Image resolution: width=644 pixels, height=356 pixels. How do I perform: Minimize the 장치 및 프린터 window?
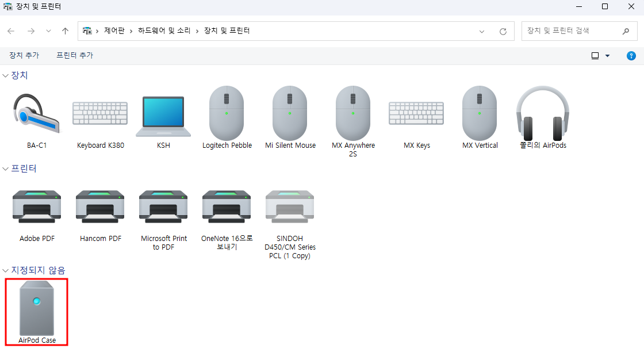[579, 6]
